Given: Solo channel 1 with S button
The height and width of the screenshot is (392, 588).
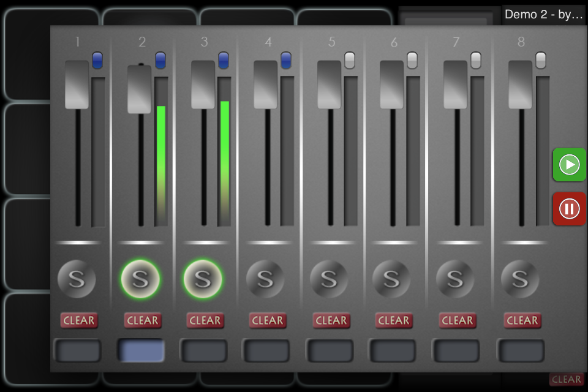Looking at the screenshot, I should [77, 279].
